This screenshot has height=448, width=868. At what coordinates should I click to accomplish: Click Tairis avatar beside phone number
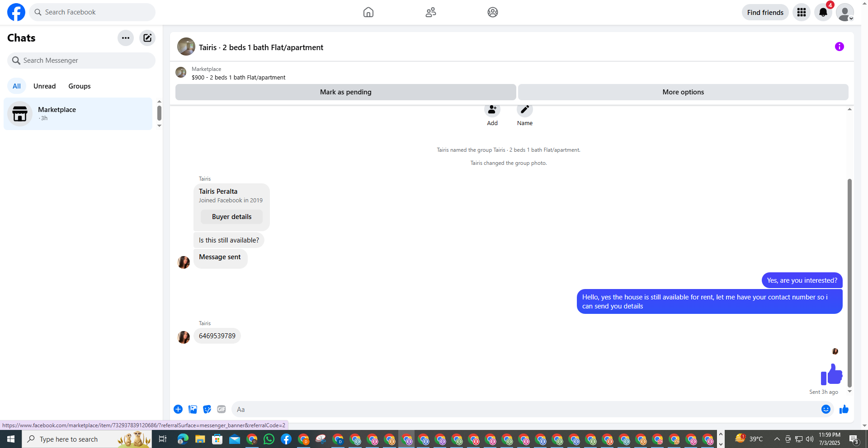coord(184,337)
